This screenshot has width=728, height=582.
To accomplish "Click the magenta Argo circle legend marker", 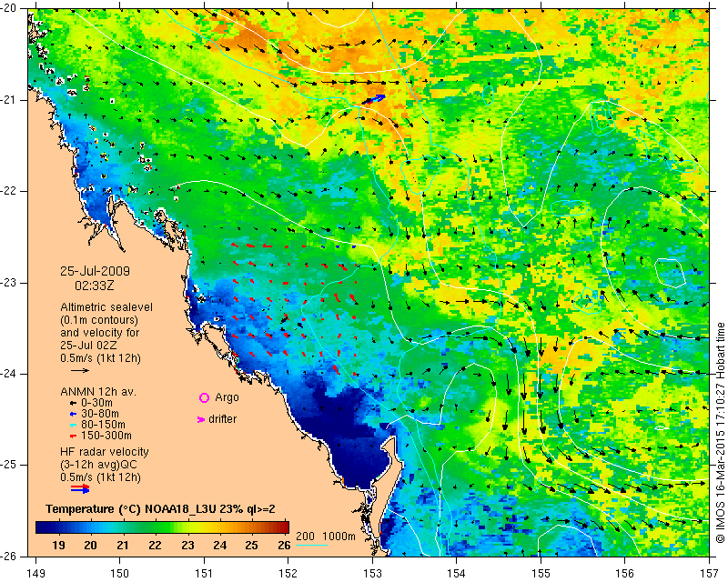I will (x=204, y=397).
